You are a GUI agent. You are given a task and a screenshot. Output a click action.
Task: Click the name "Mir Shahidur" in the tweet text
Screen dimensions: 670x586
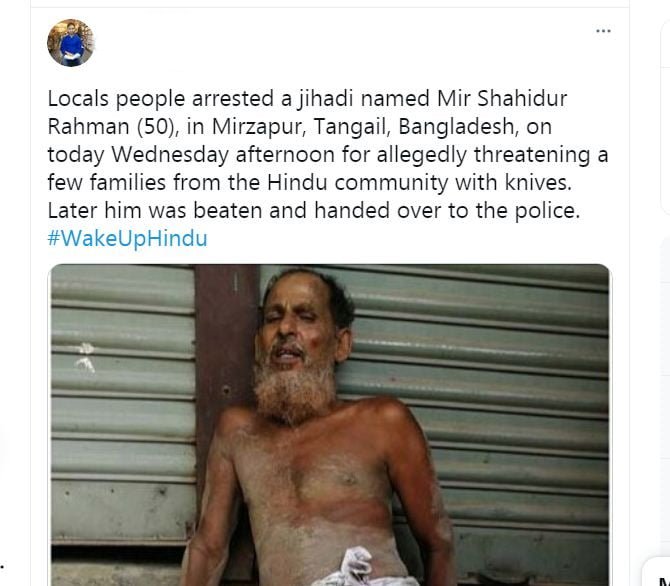pyautogui.click(x=502, y=98)
